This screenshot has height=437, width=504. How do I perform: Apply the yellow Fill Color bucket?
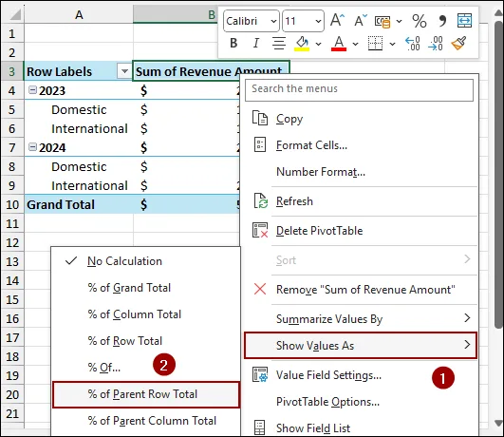point(302,44)
